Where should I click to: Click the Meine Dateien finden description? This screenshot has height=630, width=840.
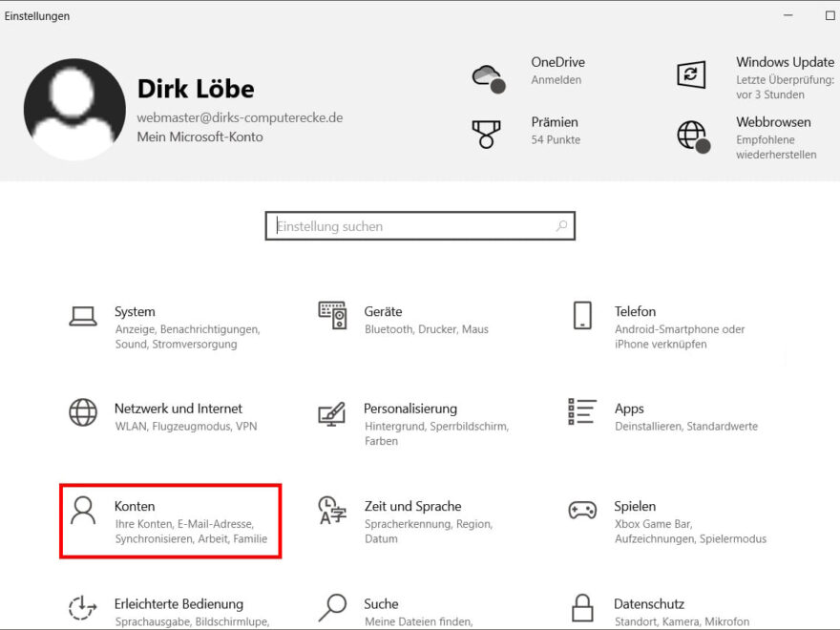click(x=419, y=622)
